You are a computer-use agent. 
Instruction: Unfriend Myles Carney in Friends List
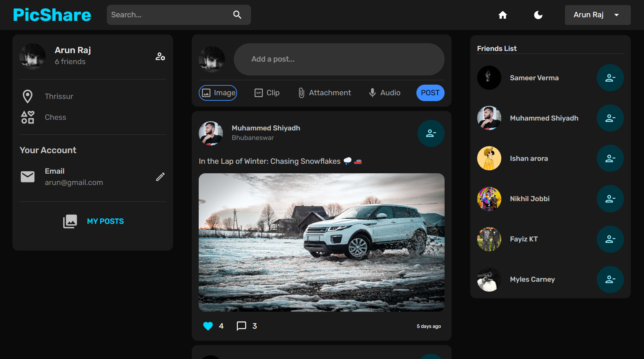click(610, 280)
